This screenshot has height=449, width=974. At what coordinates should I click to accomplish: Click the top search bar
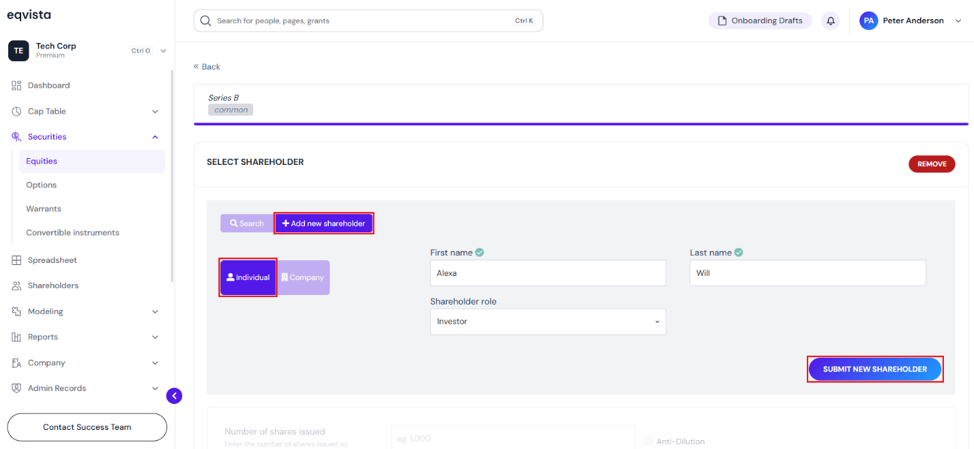coord(368,20)
